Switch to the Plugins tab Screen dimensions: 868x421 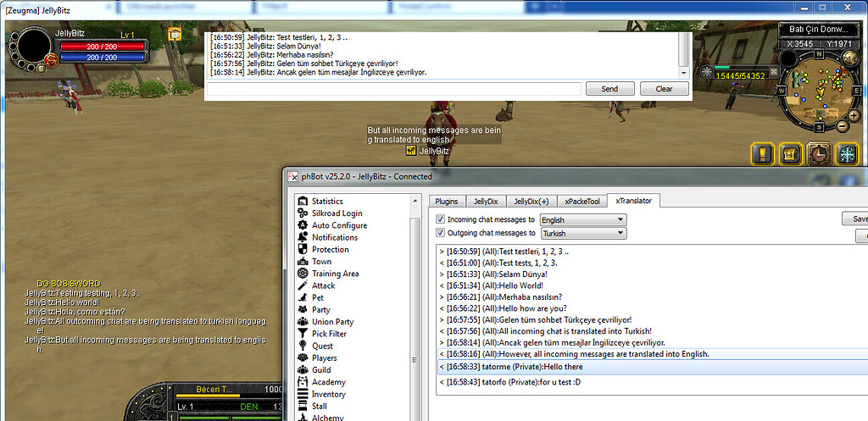pyautogui.click(x=446, y=202)
